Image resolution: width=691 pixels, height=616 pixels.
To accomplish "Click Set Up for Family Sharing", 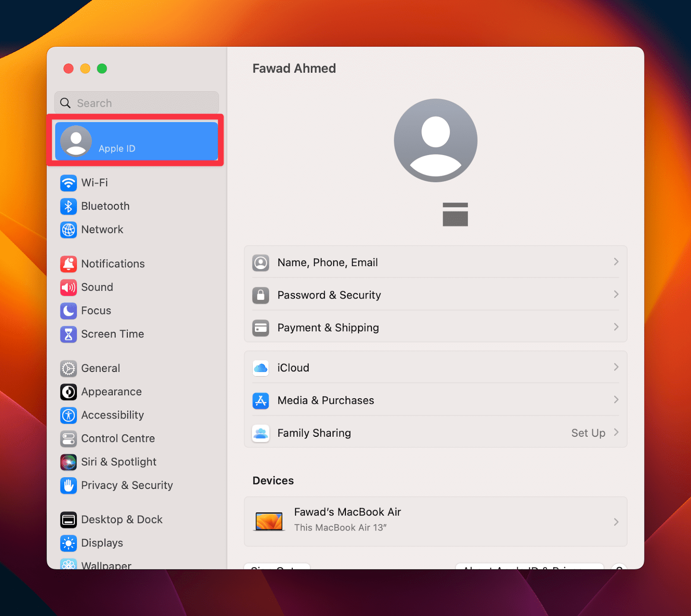I will pos(588,433).
